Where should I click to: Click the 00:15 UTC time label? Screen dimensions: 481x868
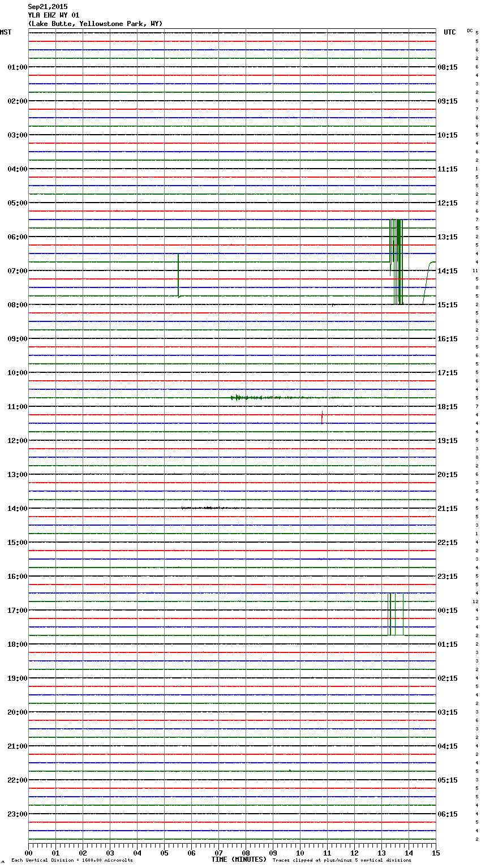(448, 611)
